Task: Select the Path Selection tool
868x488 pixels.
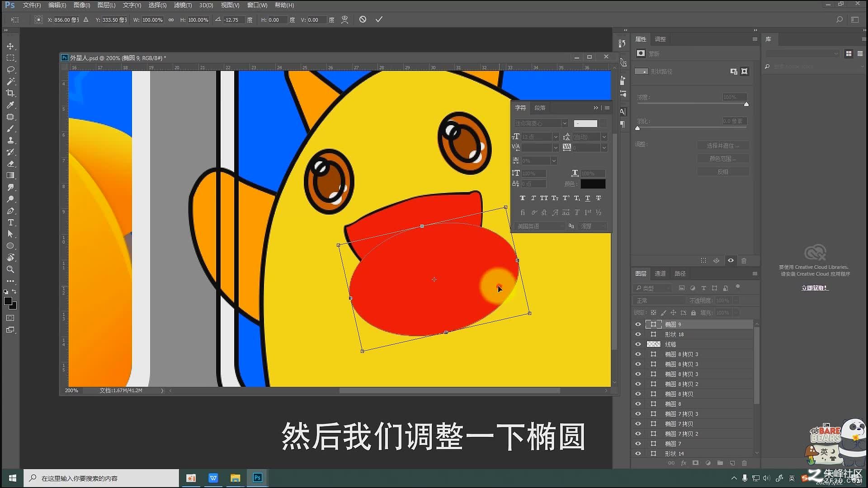Action: pyautogui.click(x=10, y=234)
